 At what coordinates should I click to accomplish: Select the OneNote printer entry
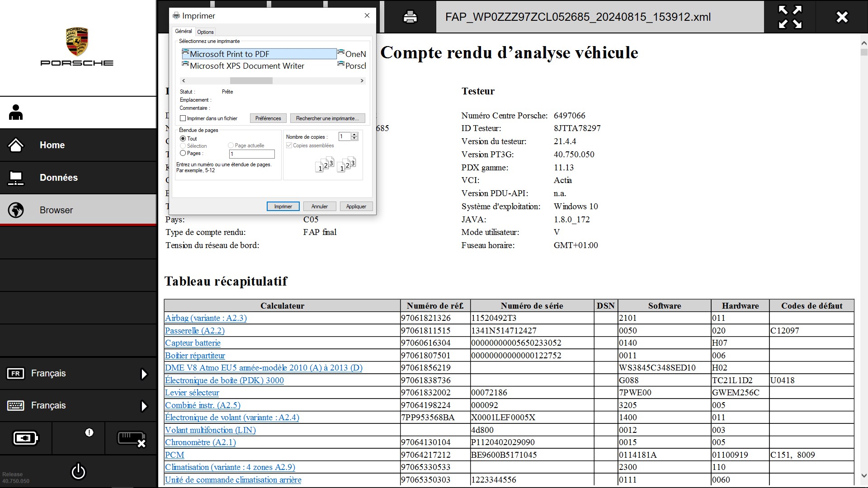[x=352, y=54]
